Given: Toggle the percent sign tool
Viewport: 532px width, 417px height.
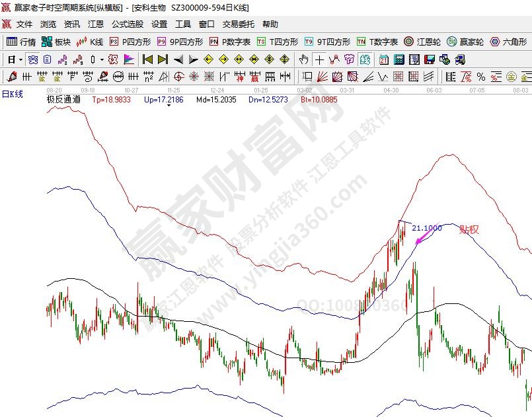Looking at the screenshot, I should [x=480, y=77].
